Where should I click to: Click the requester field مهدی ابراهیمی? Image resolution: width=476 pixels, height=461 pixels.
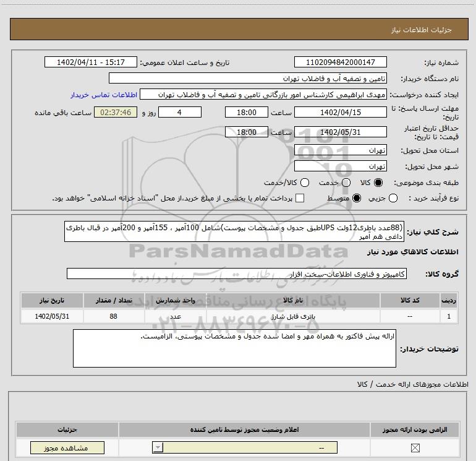(x=263, y=95)
